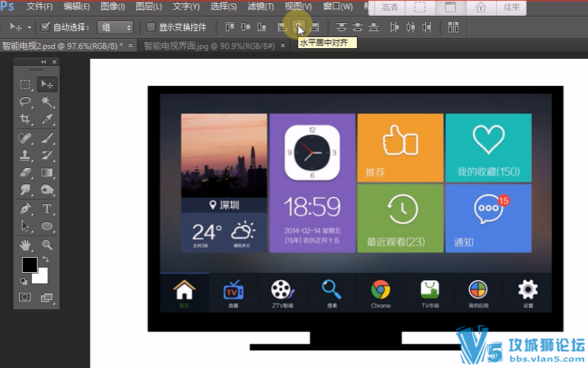Image resolution: width=588 pixels, height=368 pixels.
Task: Click the auto-align layers icon
Action: pyautogui.click(x=453, y=27)
